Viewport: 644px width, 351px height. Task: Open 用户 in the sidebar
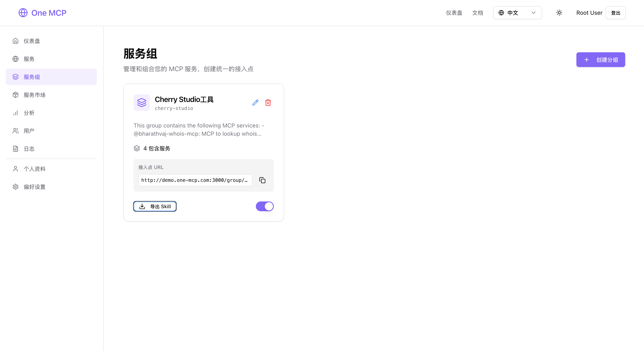point(51,131)
